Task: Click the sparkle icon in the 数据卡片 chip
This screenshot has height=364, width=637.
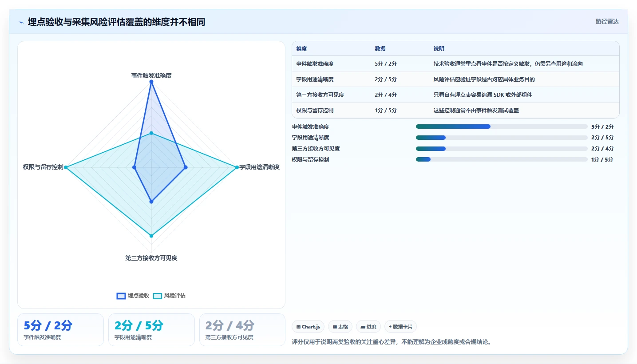Action: pyautogui.click(x=390, y=327)
